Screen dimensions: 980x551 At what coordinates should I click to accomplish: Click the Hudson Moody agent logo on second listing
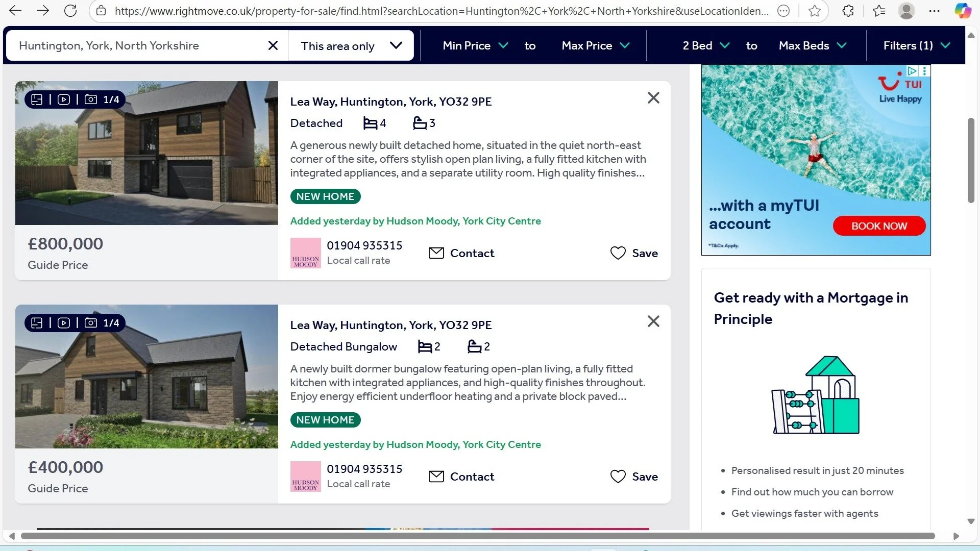[305, 477]
